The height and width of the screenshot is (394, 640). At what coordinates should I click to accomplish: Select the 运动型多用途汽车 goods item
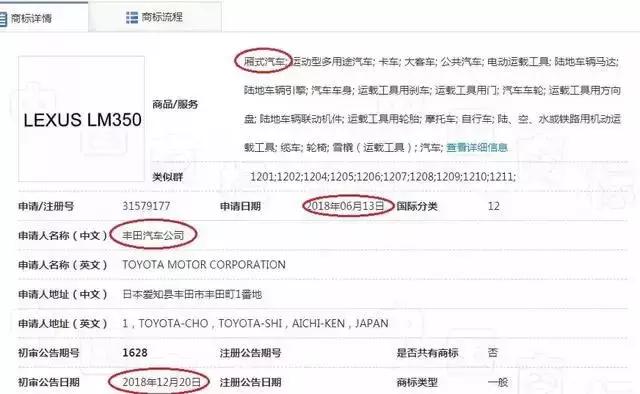[332, 62]
